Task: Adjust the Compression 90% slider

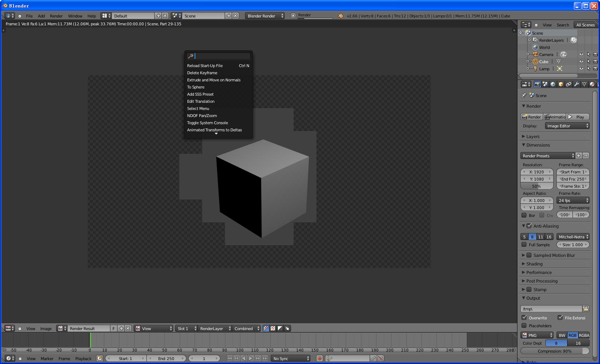Action: [x=555, y=351]
